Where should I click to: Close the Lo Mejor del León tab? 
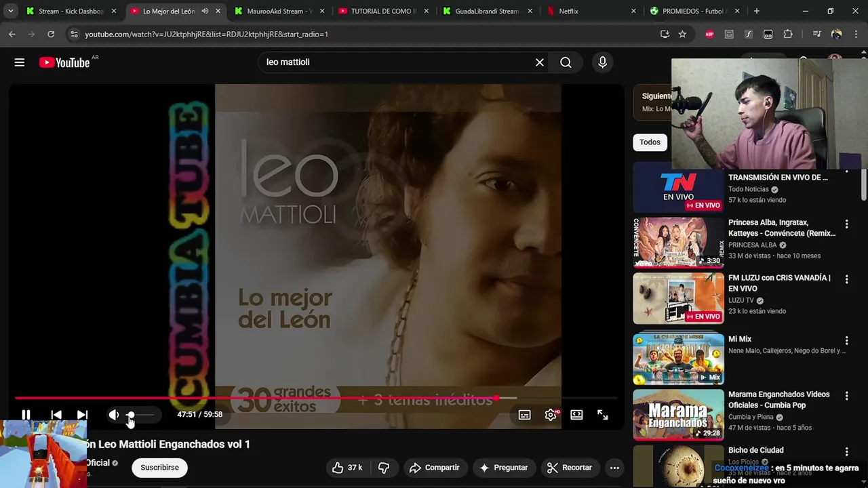(218, 11)
